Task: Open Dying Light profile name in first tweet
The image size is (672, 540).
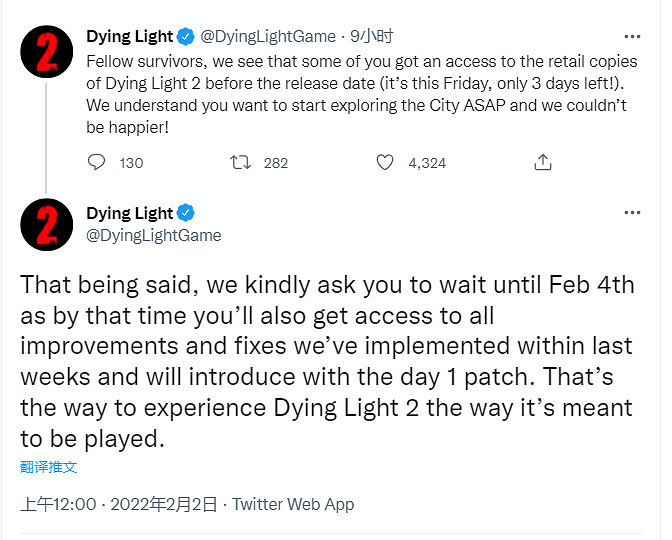Action: click(129, 37)
